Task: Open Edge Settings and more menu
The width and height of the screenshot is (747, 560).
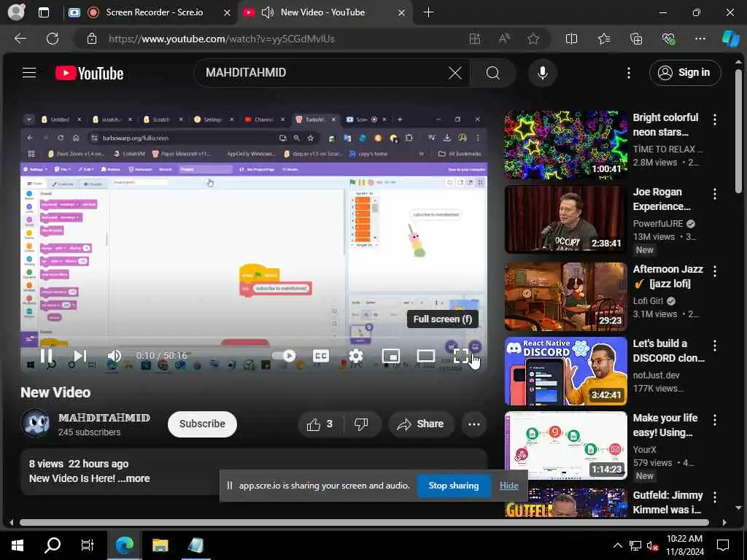Action: (700, 39)
